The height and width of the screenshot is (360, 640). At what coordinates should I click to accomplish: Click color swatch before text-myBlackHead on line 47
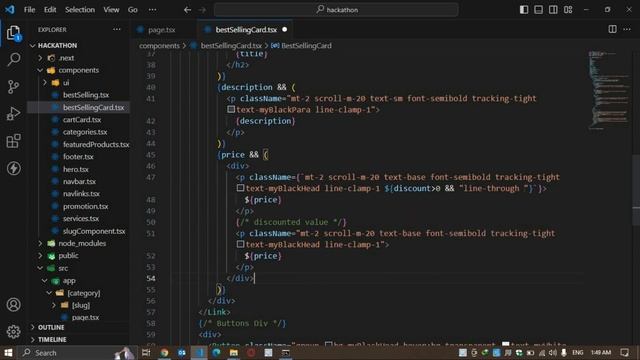[x=240, y=188]
